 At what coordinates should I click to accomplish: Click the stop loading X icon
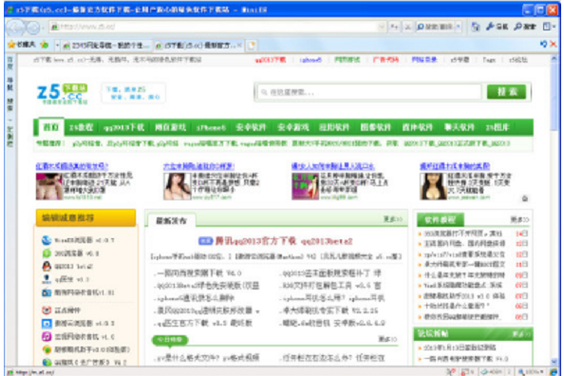(x=408, y=27)
